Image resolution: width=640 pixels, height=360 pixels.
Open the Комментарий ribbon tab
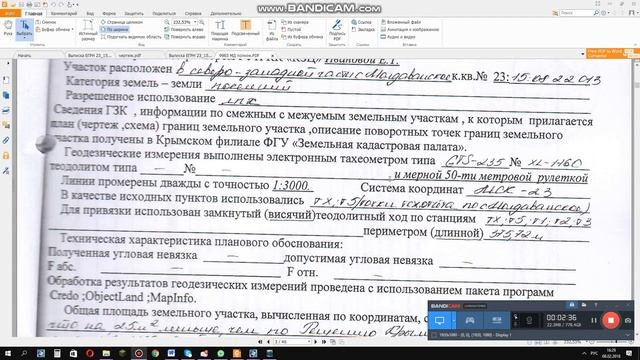click(63, 13)
